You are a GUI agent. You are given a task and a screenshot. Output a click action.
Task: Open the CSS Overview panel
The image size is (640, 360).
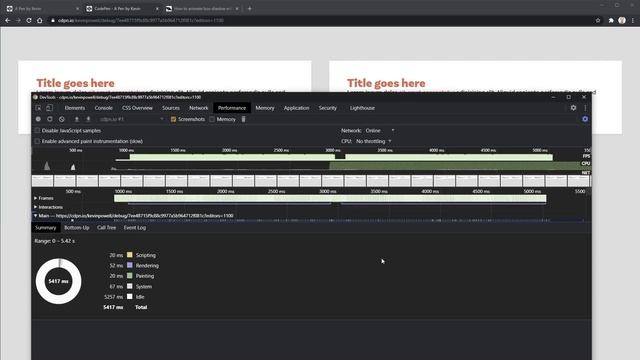pyautogui.click(x=137, y=108)
